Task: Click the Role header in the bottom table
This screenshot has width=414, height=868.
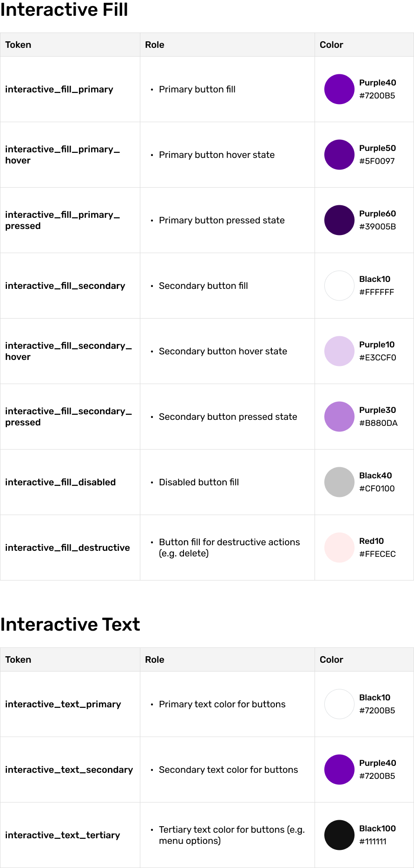Action: tap(155, 659)
